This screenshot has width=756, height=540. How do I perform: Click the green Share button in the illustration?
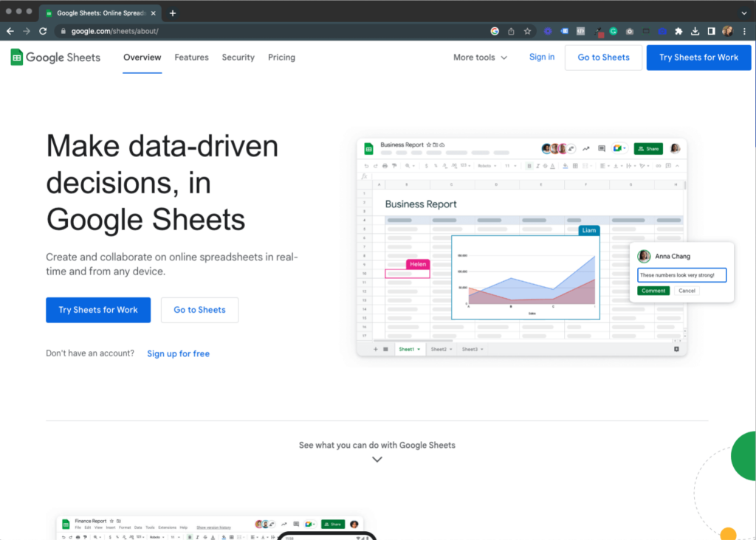pyautogui.click(x=648, y=149)
